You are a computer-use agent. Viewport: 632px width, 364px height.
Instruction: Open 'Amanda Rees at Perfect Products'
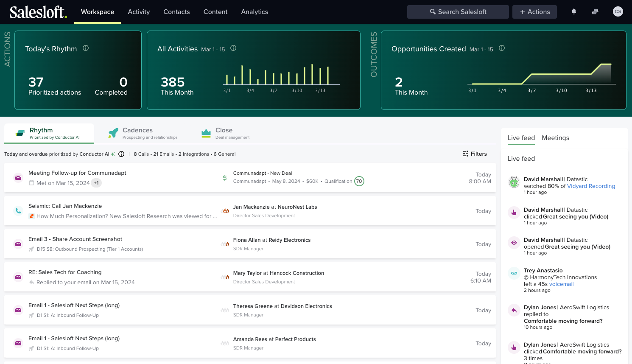[274, 339]
